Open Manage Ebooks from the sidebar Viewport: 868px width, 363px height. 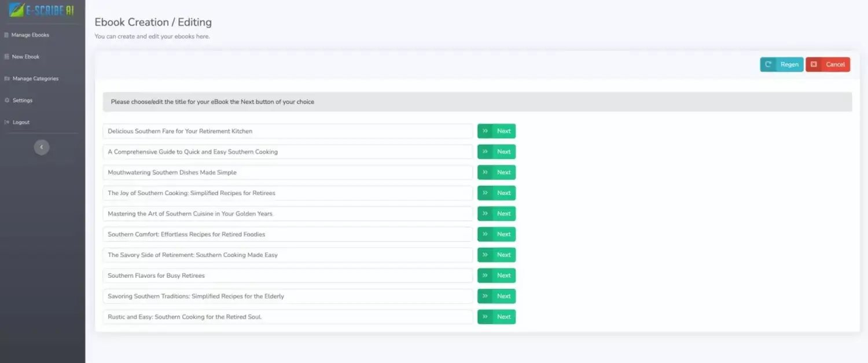click(x=30, y=35)
